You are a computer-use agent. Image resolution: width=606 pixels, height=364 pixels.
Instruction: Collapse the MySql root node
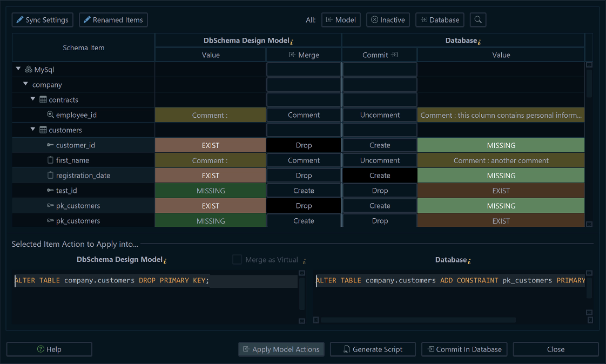point(18,69)
